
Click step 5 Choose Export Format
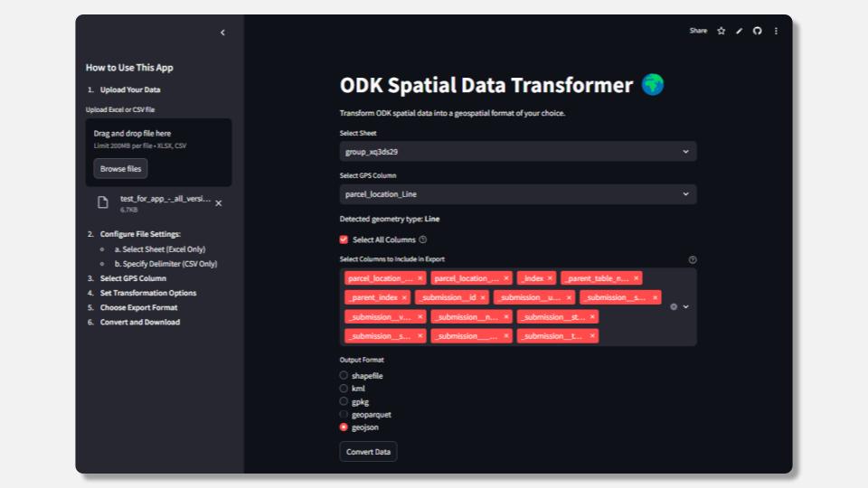coord(139,307)
